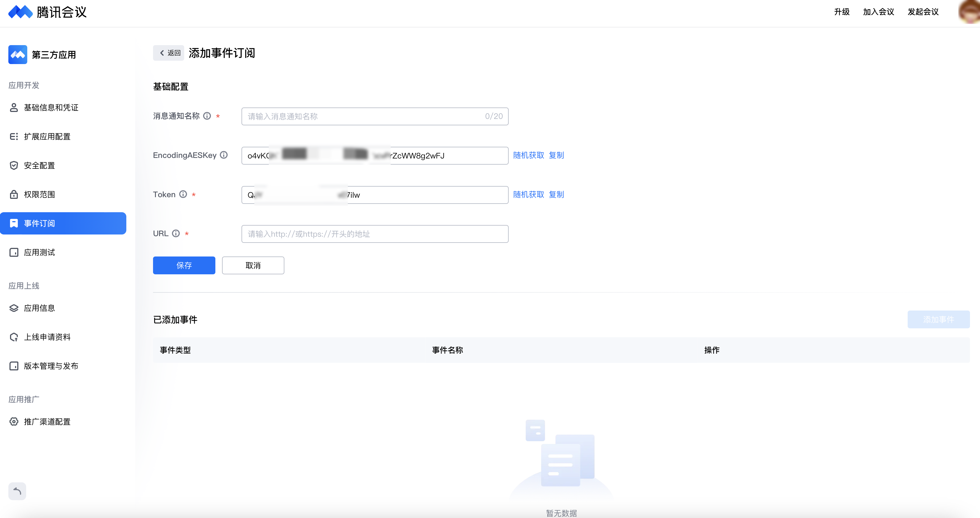Image resolution: width=980 pixels, height=518 pixels.
Task: Click 随机获取 next to Token
Action: pyautogui.click(x=528, y=195)
